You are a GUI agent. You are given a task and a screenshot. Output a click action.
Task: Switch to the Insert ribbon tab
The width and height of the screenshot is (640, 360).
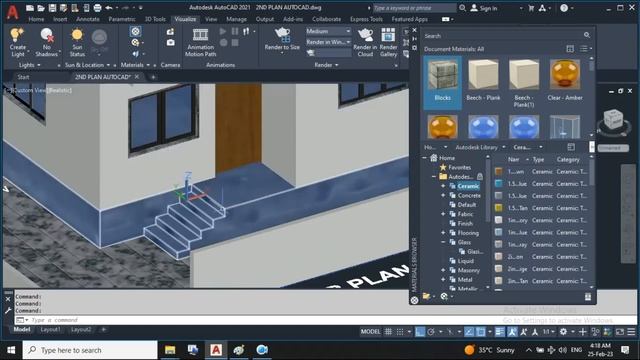click(60, 19)
